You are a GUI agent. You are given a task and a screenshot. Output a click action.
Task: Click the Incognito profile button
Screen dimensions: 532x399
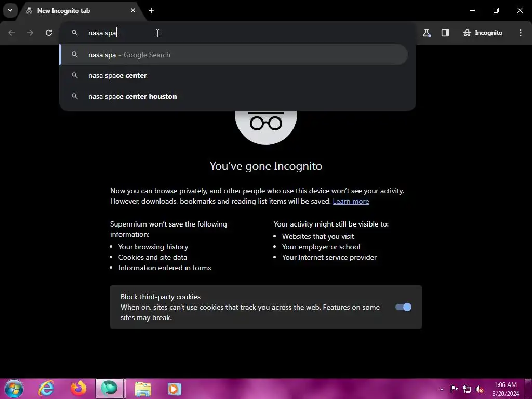click(483, 33)
